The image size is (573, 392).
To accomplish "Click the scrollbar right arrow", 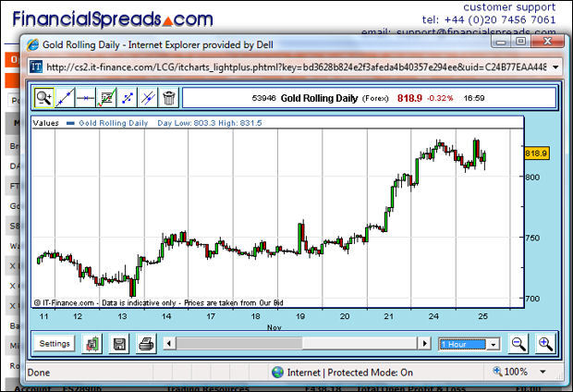I will pos(424,344).
